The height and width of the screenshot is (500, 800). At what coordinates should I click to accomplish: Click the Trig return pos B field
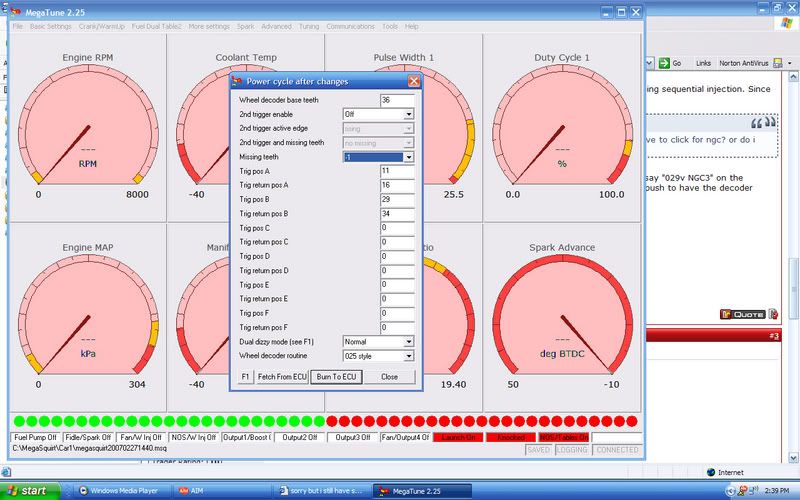397,214
